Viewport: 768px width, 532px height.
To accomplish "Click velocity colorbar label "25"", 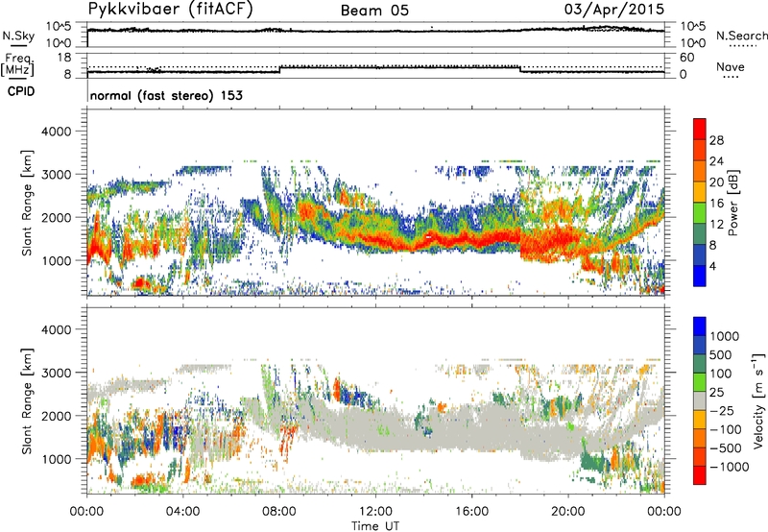I will (x=716, y=393).
